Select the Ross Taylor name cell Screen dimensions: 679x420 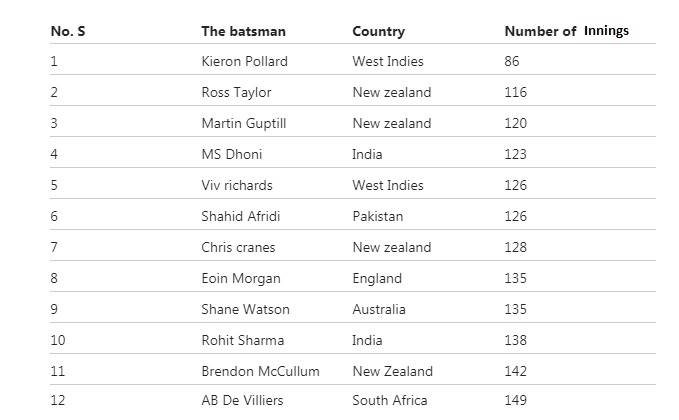tap(236, 92)
